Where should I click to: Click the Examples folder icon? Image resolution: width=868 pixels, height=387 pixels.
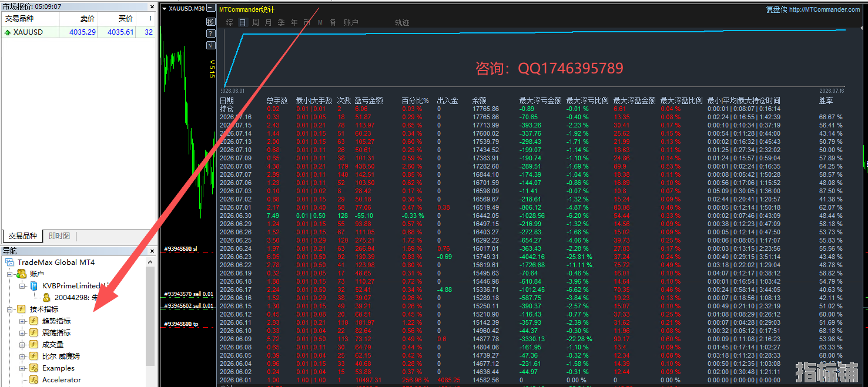[x=34, y=368]
